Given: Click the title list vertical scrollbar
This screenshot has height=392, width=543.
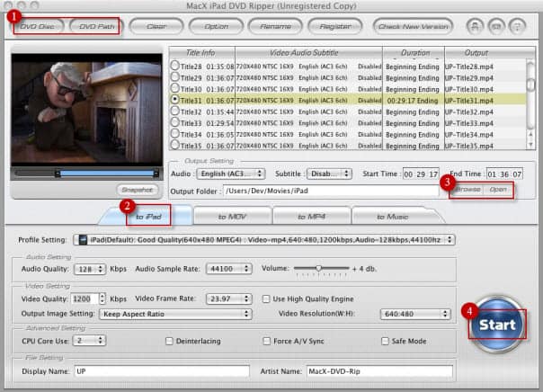Looking at the screenshot, I should coord(530,94).
